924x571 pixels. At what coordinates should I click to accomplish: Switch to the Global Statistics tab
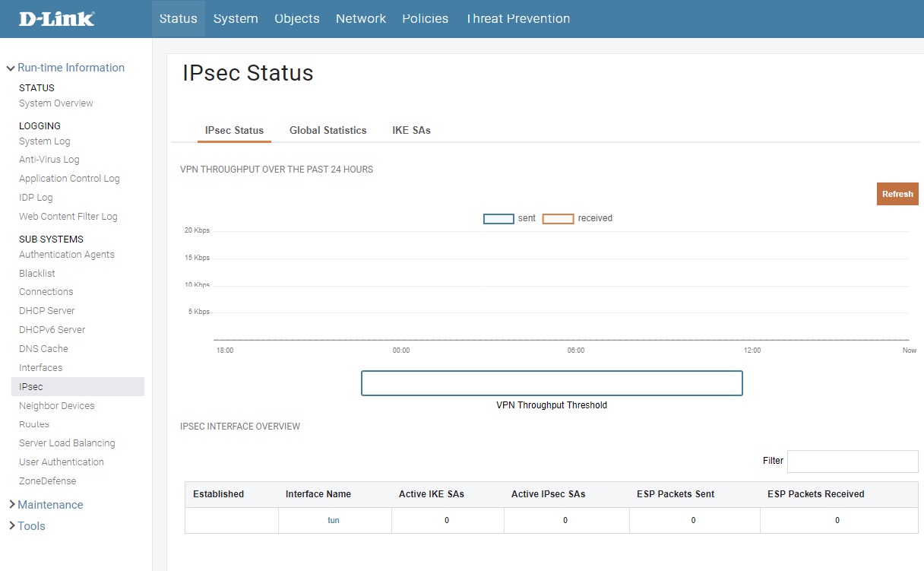328,131
